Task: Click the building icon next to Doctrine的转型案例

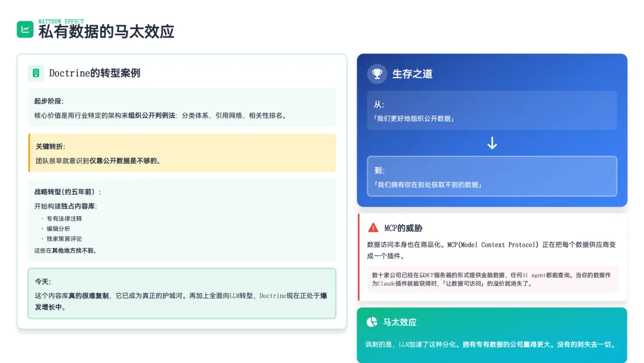Action: [36, 73]
